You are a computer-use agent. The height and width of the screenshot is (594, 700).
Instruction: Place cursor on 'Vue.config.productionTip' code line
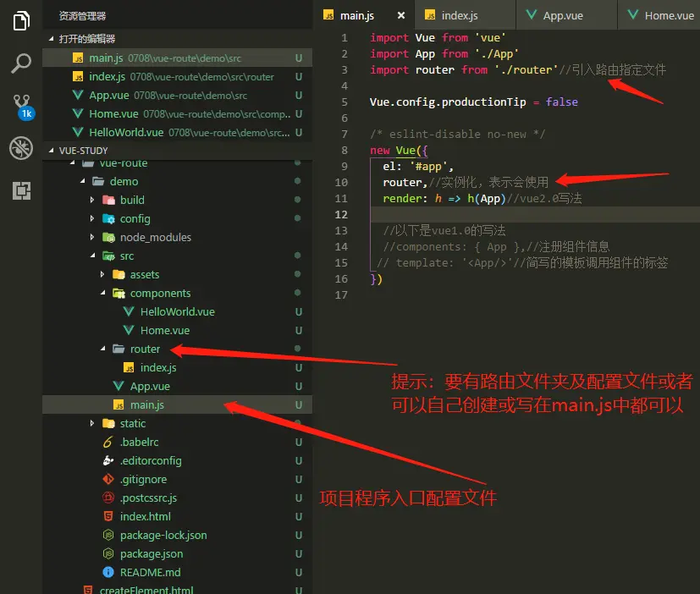coord(474,102)
